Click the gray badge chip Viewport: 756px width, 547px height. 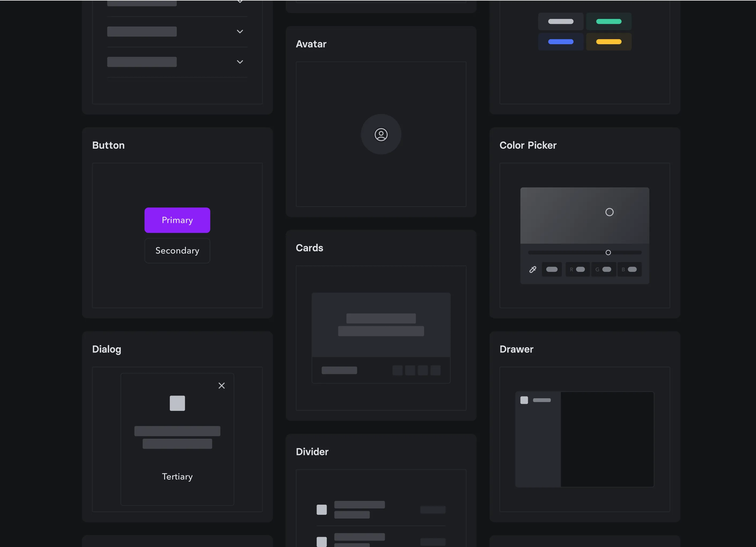click(x=561, y=21)
